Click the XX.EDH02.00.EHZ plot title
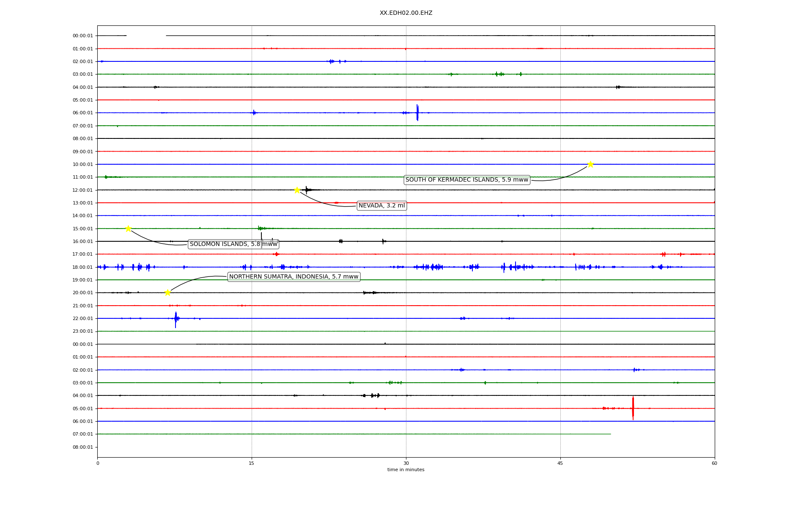812x508 pixels. 406,13
